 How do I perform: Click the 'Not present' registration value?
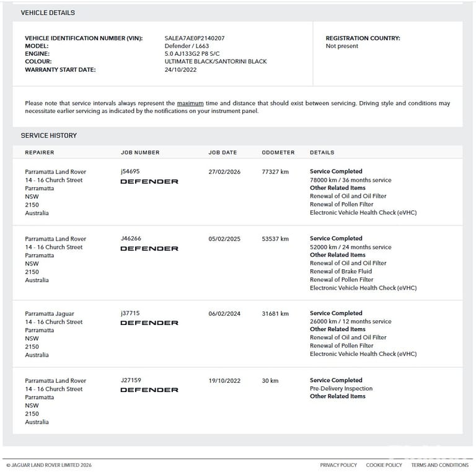(x=342, y=46)
